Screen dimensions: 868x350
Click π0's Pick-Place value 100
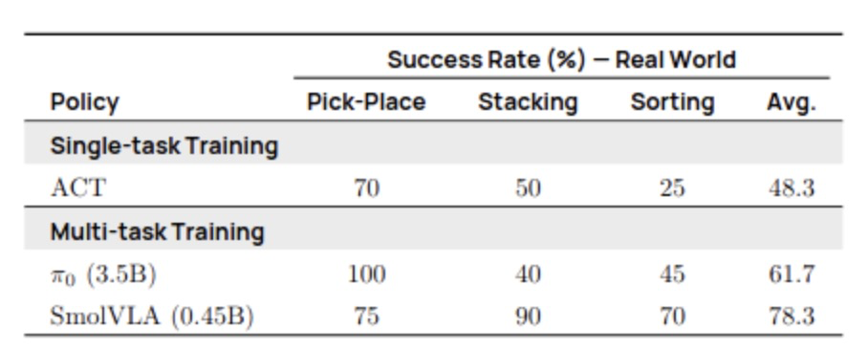[x=366, y=274]
